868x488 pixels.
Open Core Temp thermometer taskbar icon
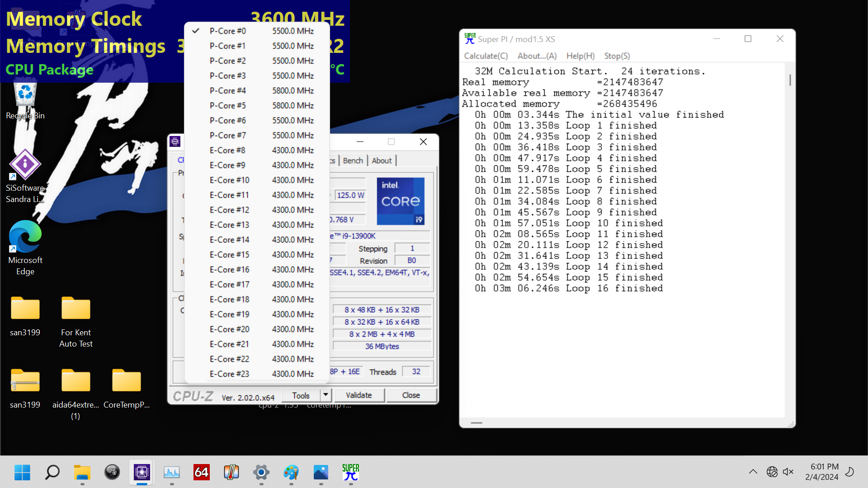point(231,472)
